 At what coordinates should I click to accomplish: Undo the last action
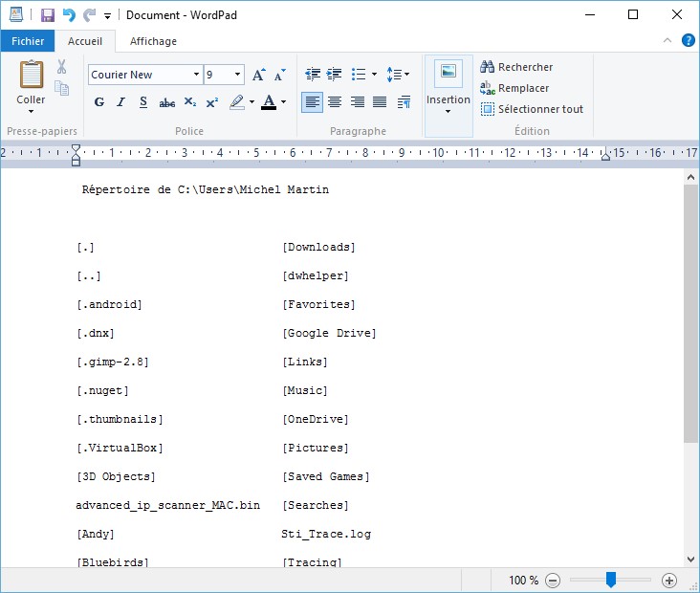[x=69, y=15]
